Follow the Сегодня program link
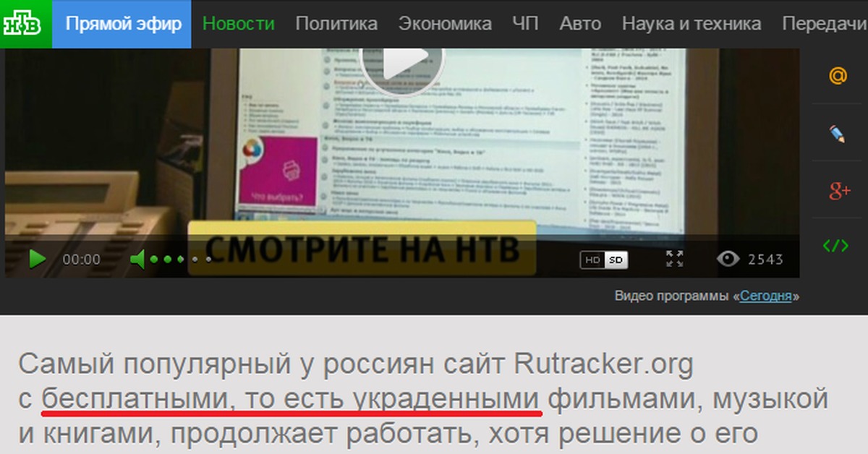The height and width of the screenshot is (454, 868). click(765, 296)
